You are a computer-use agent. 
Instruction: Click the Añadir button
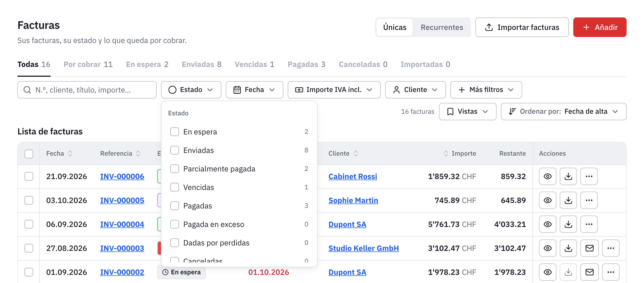tap(600, 27)
